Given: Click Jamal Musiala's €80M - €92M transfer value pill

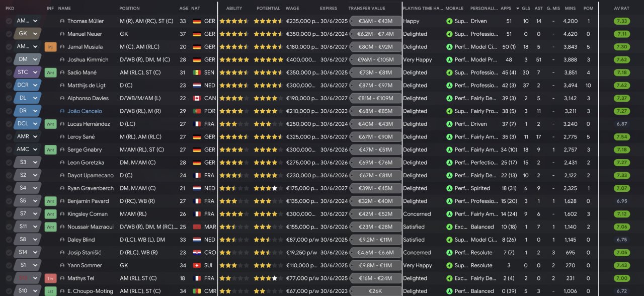Looking at the screenshot, I should coord(375,47).
